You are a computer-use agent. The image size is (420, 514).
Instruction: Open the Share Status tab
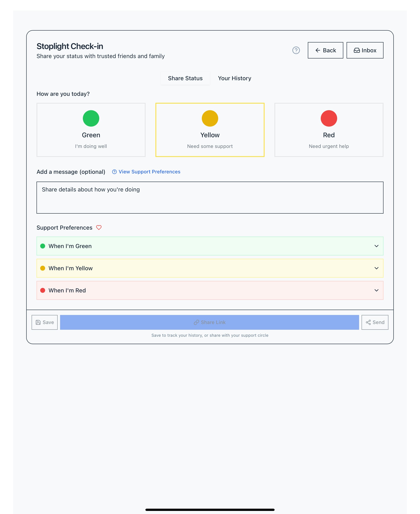click(x=185, y=78)
